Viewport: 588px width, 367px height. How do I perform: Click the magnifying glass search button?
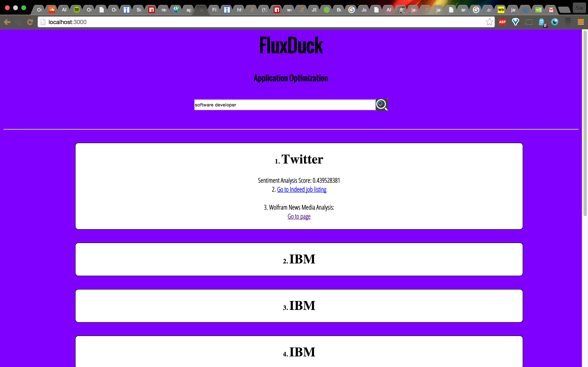[x=381, y=105]
